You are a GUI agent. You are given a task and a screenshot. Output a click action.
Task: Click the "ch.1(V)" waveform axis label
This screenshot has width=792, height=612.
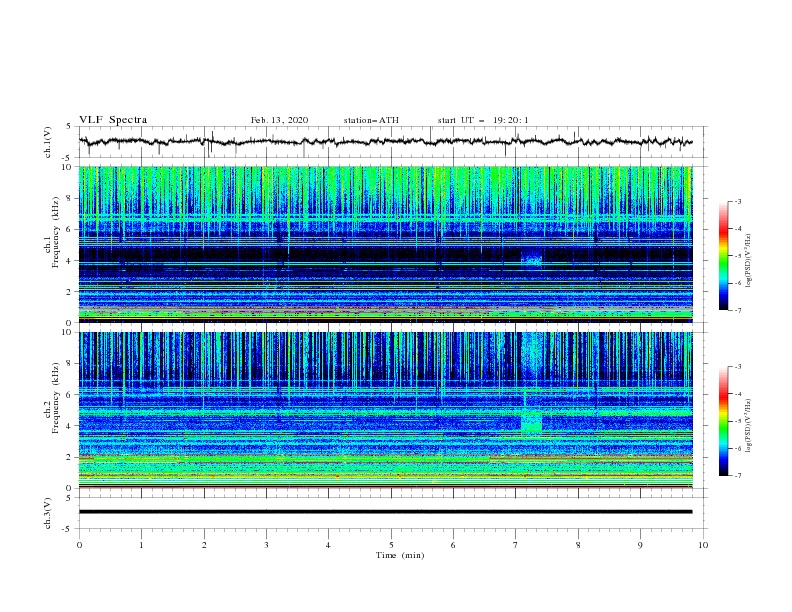(x=48, y=142)
